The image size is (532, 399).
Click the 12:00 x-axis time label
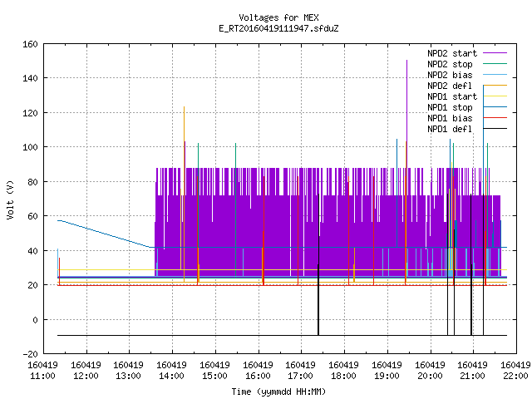point(86,376)
